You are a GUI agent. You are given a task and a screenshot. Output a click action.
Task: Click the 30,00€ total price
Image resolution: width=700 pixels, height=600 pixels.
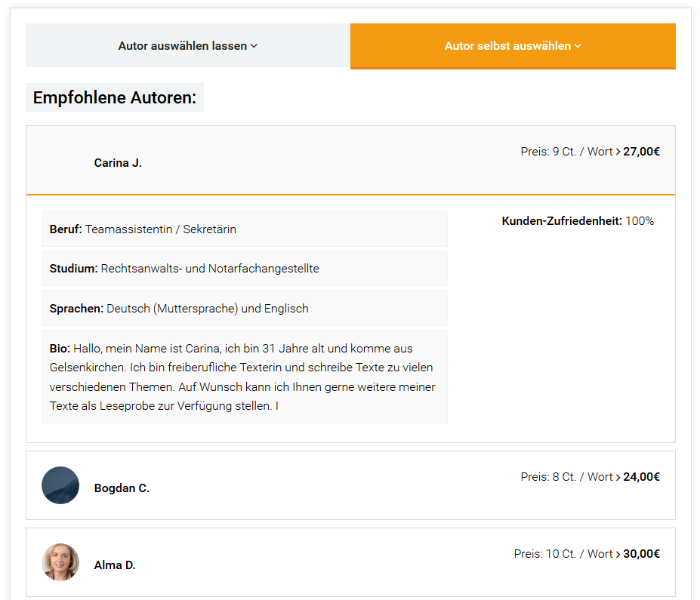tap(641, 554)
